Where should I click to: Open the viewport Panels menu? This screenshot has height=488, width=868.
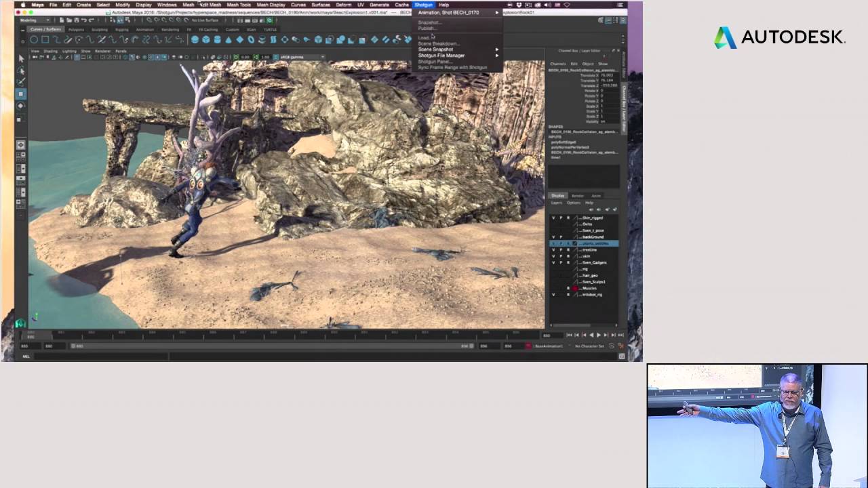tap(121, 51)
